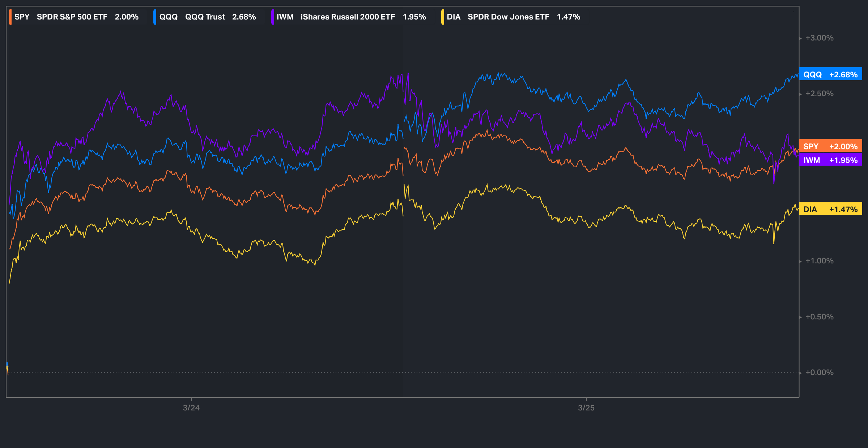This screenshot has height=448, width=868.
Task: Click the 3/24 date marker
Action: point(191,408)
